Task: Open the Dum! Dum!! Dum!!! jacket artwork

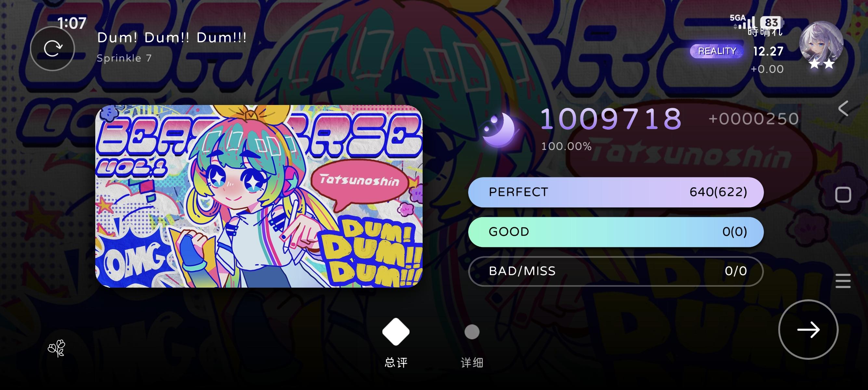Action: 259,196
